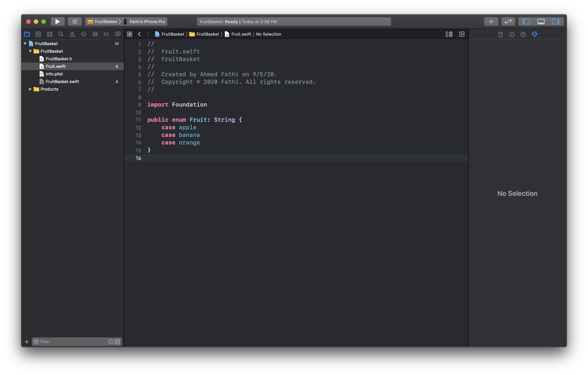
Task: Expand the Products folder
Action: (x=30, y=89)
